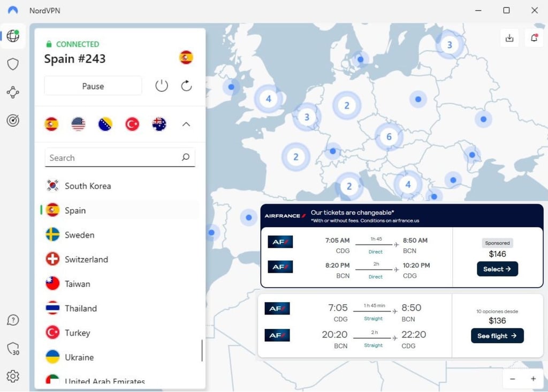
Task: Click the magnifier icon in the search box
Action: coord(186,157)
